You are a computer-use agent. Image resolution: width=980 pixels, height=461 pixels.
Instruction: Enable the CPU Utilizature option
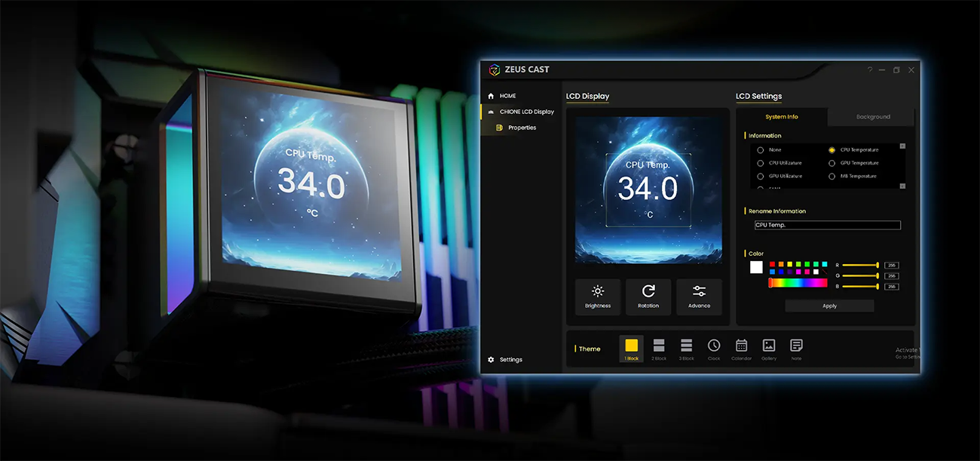761,163
